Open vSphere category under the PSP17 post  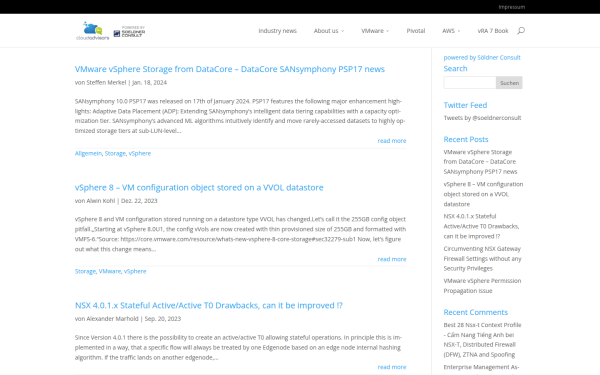coord(140,153)
